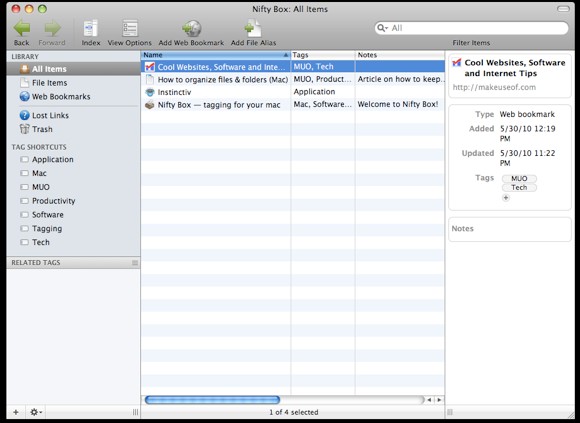Sort list by Name column header
Screen dimensions: 580x423
coord(216,55)
